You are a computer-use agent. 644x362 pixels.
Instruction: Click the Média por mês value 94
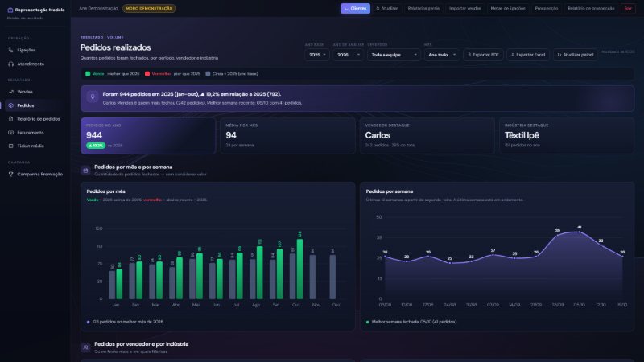(231, 135)
